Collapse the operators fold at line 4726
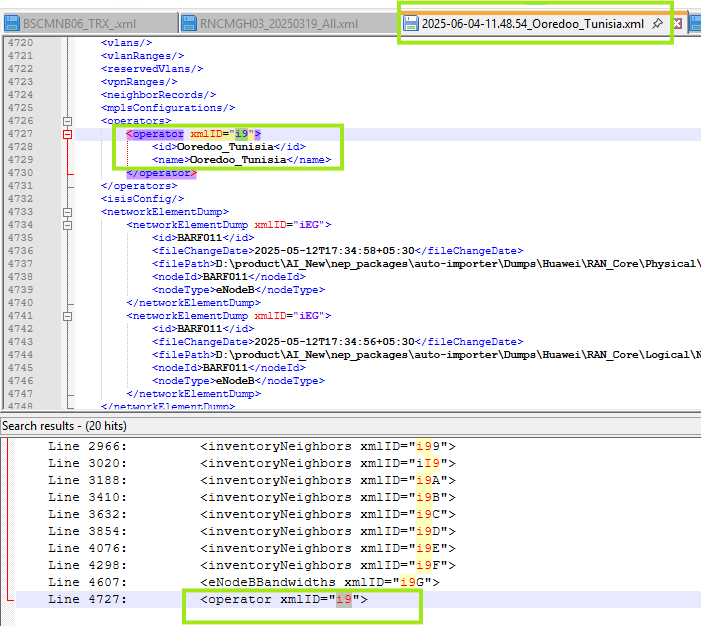This screenshot has height=626, width=701. tap(68, 121)
